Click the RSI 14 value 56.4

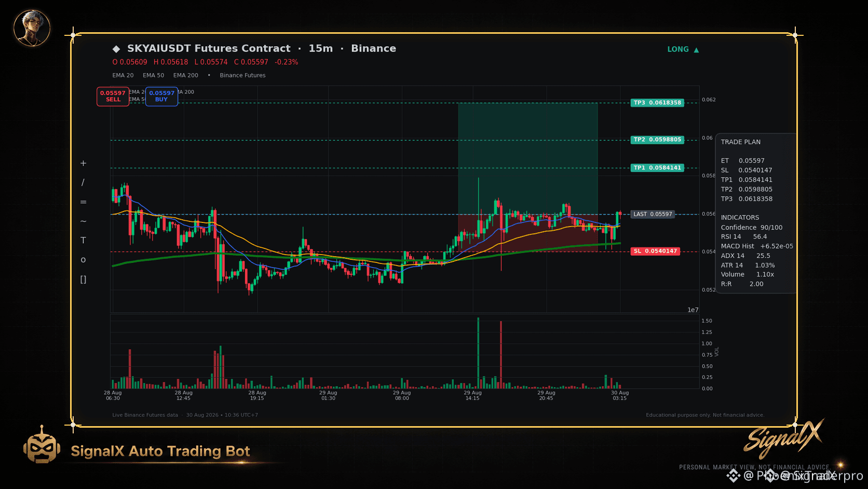(760, 237)
